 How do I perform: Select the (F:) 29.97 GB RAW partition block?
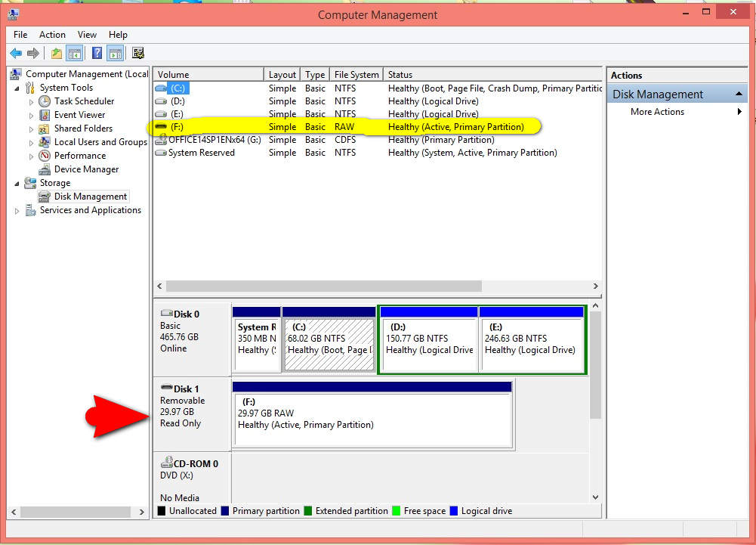pos(372,420)
